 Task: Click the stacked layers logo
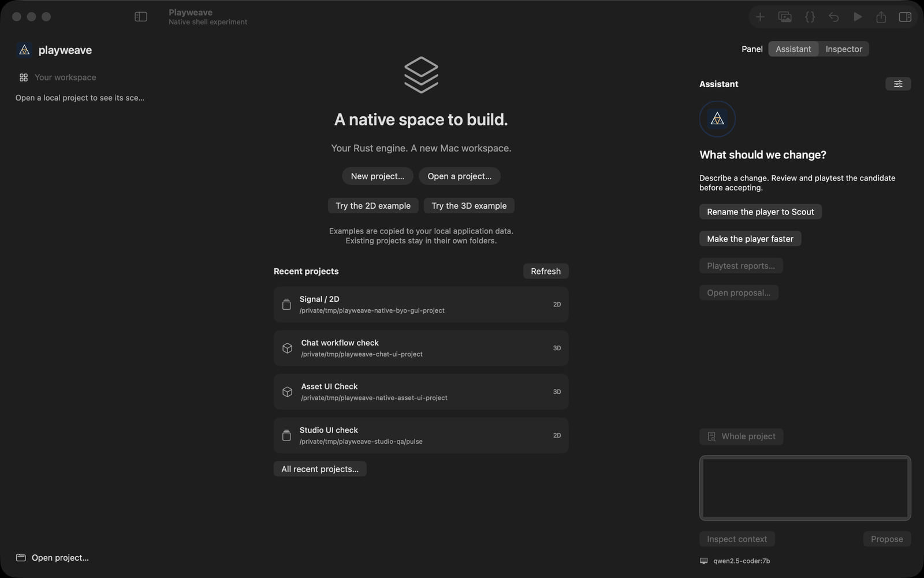421,75
